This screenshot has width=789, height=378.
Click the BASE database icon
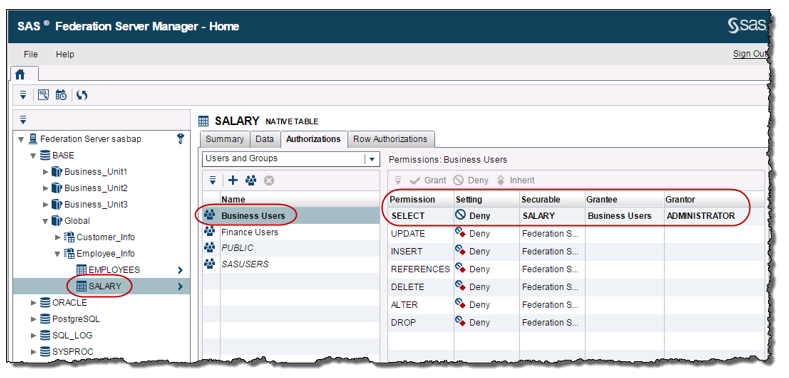45,156
